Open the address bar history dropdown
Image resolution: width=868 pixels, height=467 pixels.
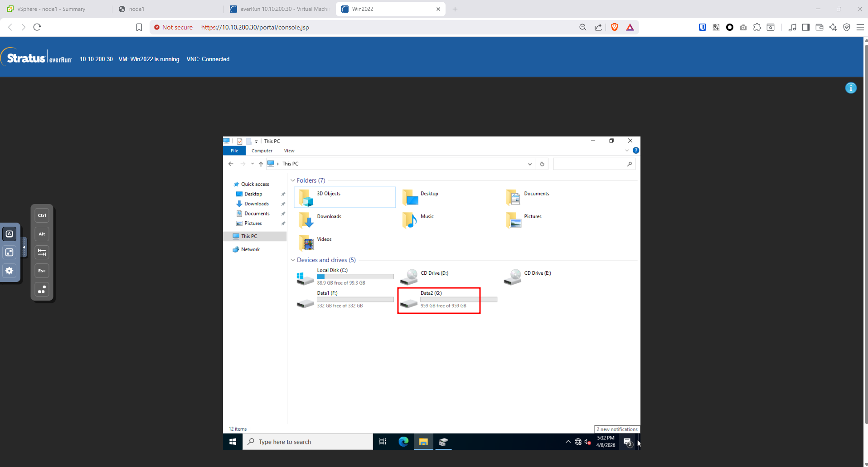point(529,164)
